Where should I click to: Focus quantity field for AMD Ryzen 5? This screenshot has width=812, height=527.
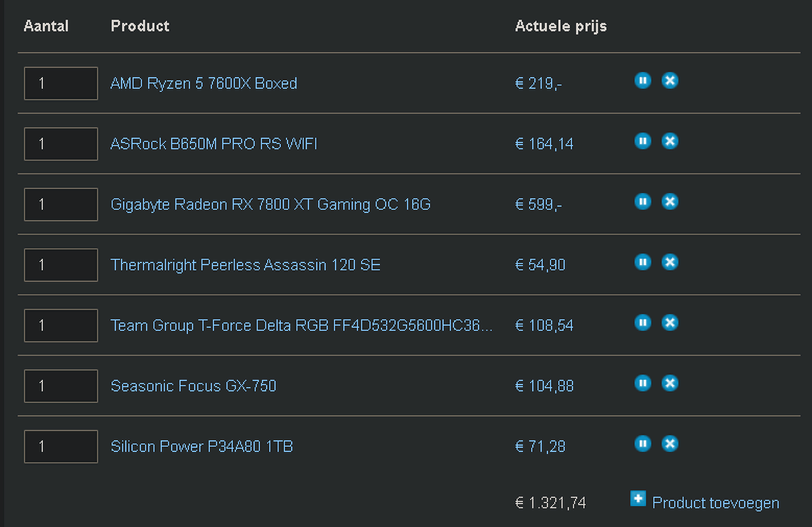click(x=61, y=84)
